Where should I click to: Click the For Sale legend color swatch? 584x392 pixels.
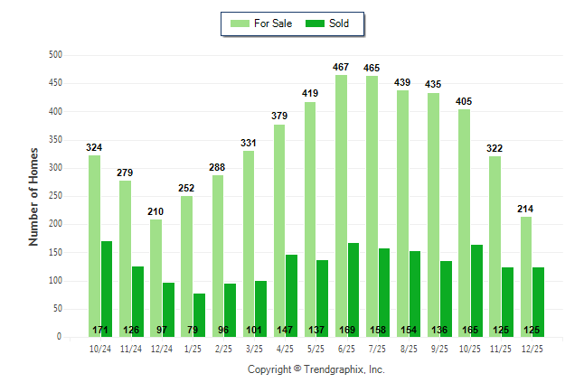click(240, 23)
